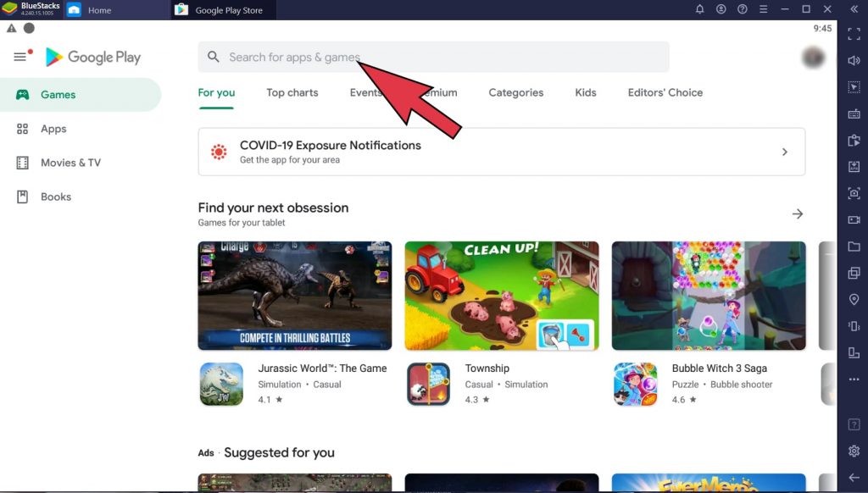Click the search magnifier icon

(x=213, y=57)
